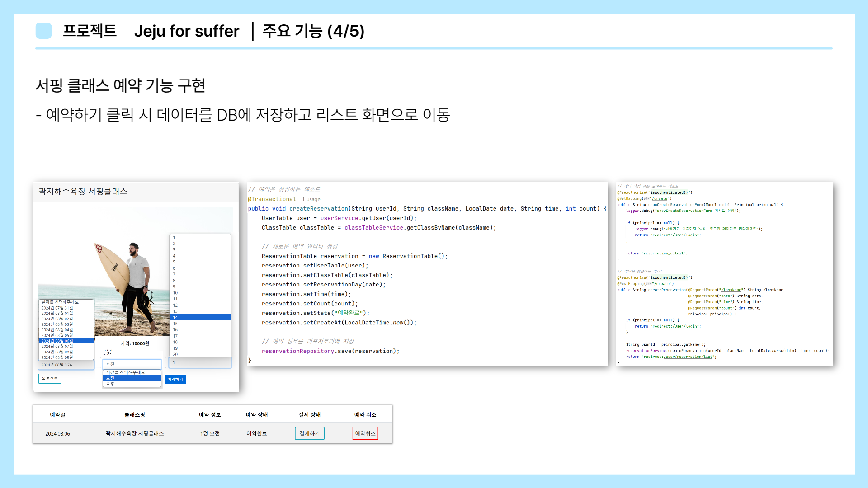Click /user/reservation/list redirect link in code
Viewport: 868px width, 488px height.
(x=688, y=357)
